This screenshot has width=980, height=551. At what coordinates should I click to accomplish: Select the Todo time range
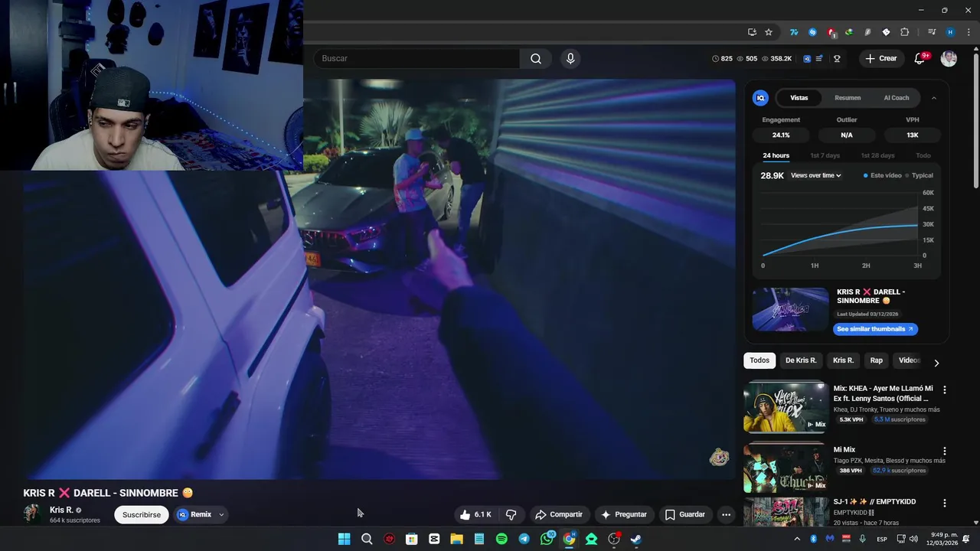923,155
